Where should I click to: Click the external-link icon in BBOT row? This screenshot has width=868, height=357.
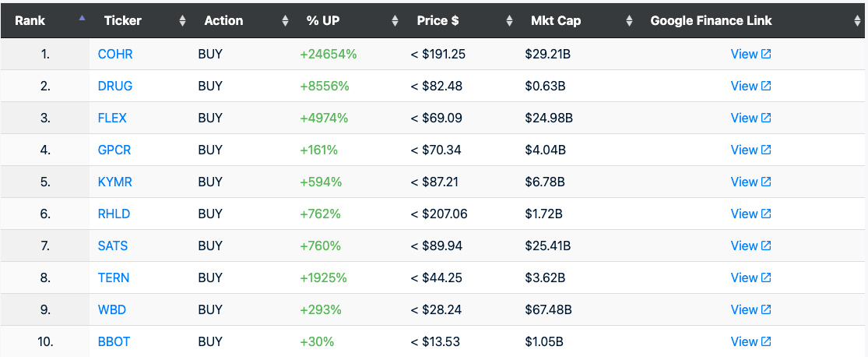pyautogui.click(x=766, y=341)
